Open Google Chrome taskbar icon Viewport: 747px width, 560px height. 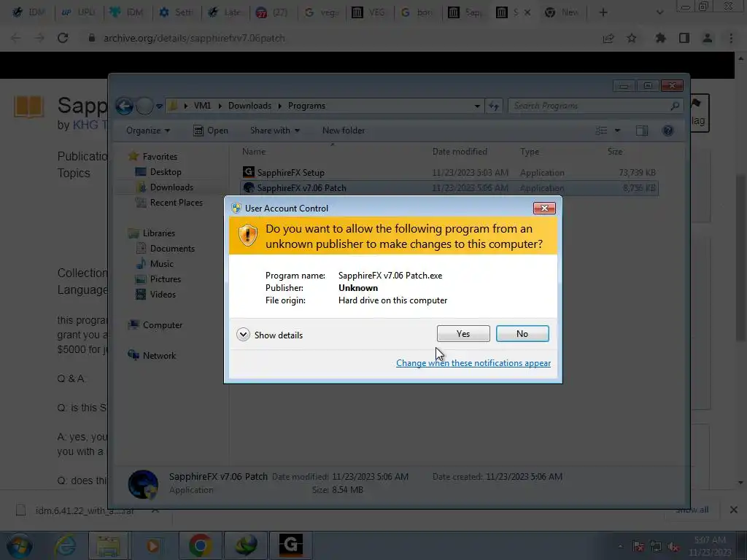(x=201, y=545)
